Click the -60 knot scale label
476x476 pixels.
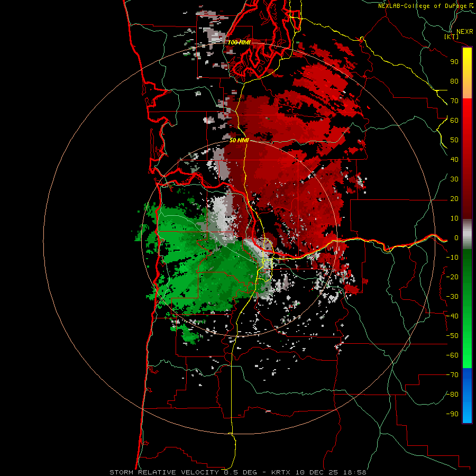coord(452,355)
